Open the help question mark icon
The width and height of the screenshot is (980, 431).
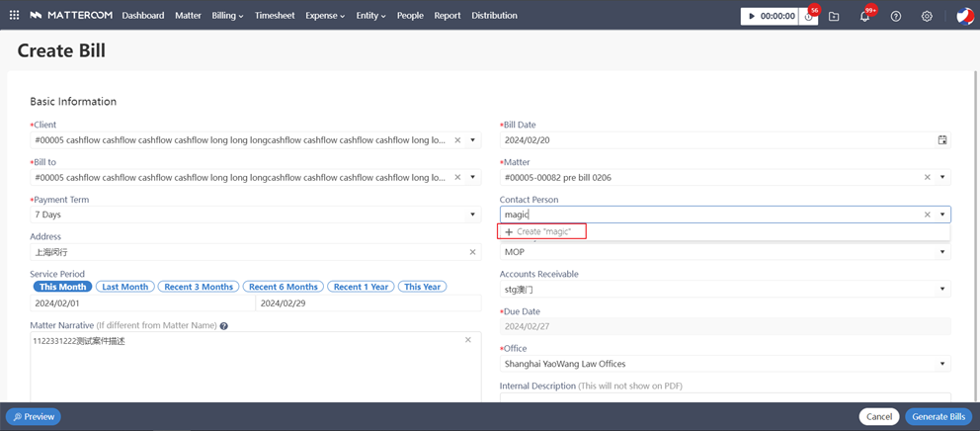coord(896,16)
